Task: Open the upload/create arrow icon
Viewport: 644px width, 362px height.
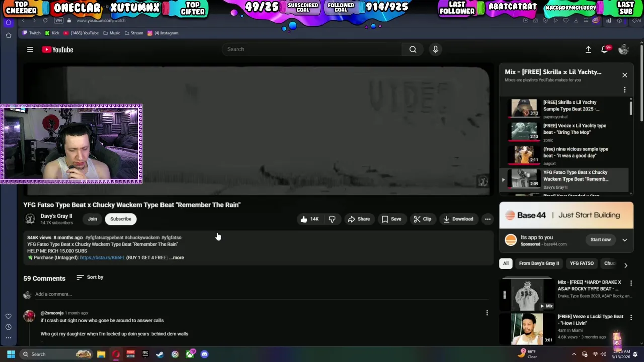Action: pyautogui.click(x=588, y=49)
